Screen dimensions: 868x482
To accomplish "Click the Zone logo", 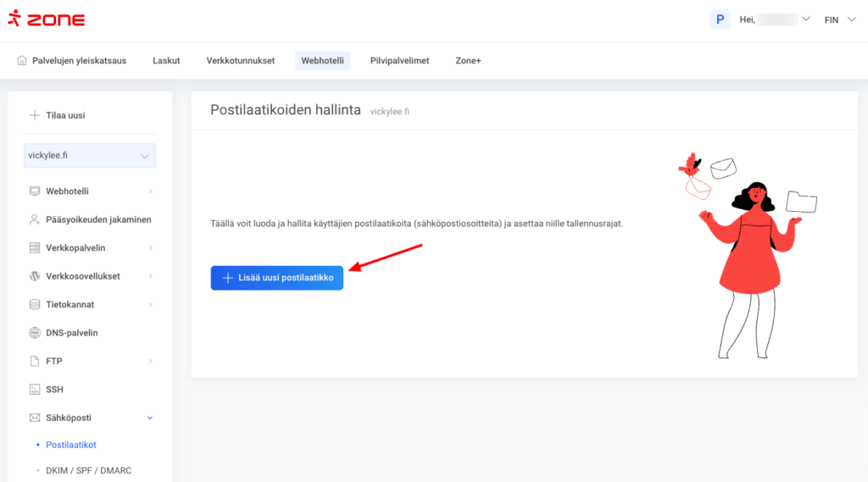I will click(x=46, y=19).
